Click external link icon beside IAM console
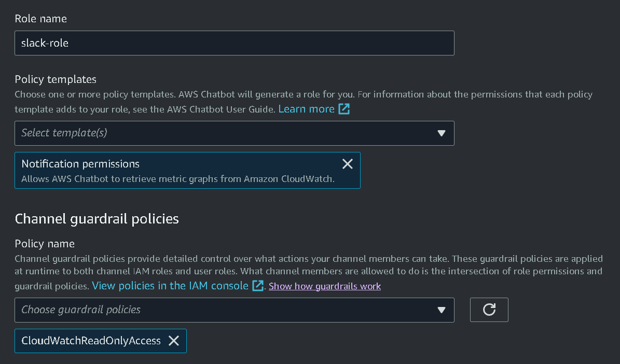 pyautogui.click(x=258, y=286)
